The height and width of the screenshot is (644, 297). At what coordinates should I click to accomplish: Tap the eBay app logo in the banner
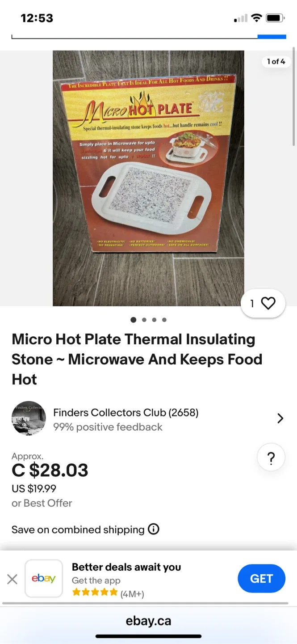(43, 578)
